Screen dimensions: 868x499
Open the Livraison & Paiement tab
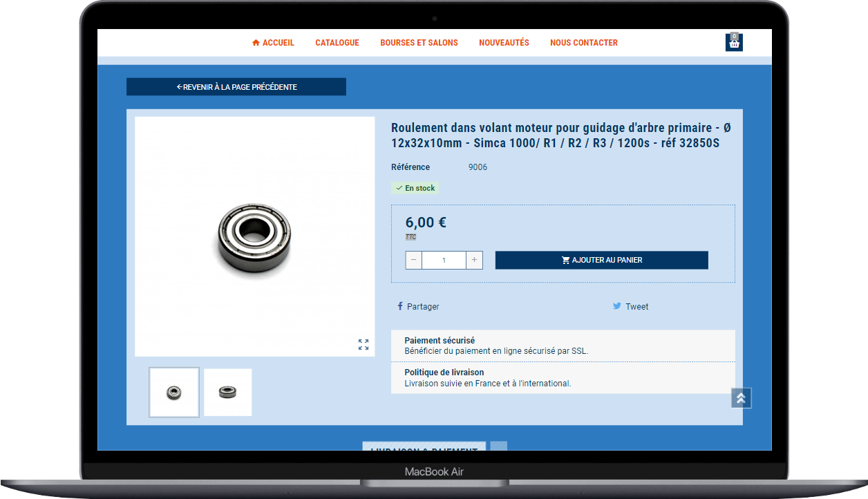pyautogui.click(x=424, y=446)
